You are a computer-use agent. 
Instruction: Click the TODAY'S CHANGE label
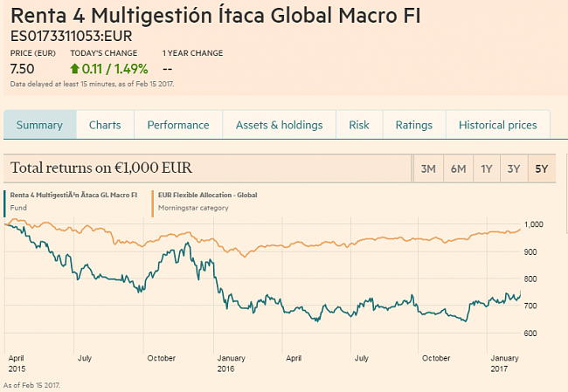tap(104, 53)
